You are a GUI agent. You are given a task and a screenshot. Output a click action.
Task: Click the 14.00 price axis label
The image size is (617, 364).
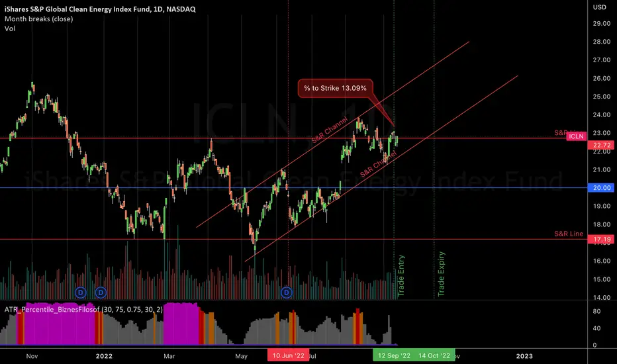pyautogui.click(x=601, y=298)
